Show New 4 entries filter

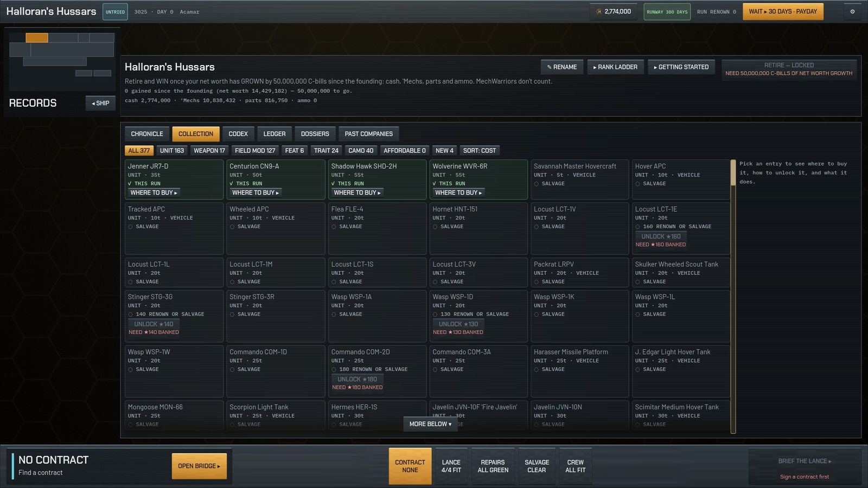point(444,151)
